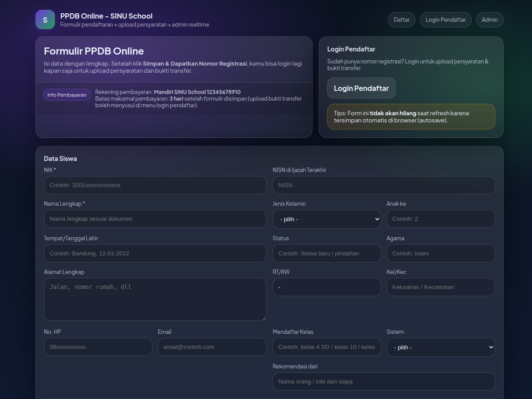Click the SINU School "S" logo icon

pyautogui.click(x=45, y=20)
